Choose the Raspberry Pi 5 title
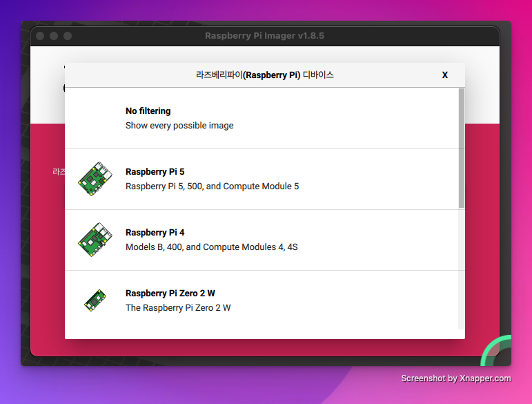The width and height of the screenshot is (532, 404). (x=155, y=172)
